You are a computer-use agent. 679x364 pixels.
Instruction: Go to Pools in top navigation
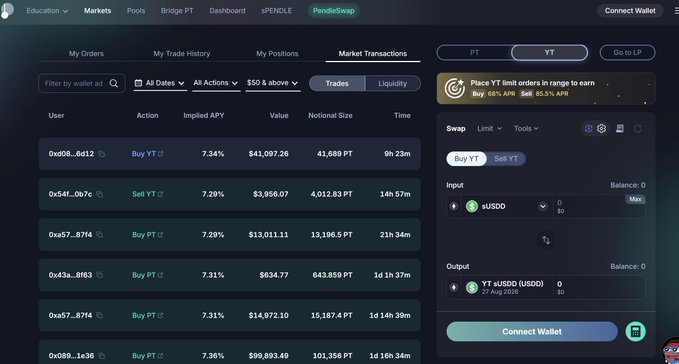point(136,11)
